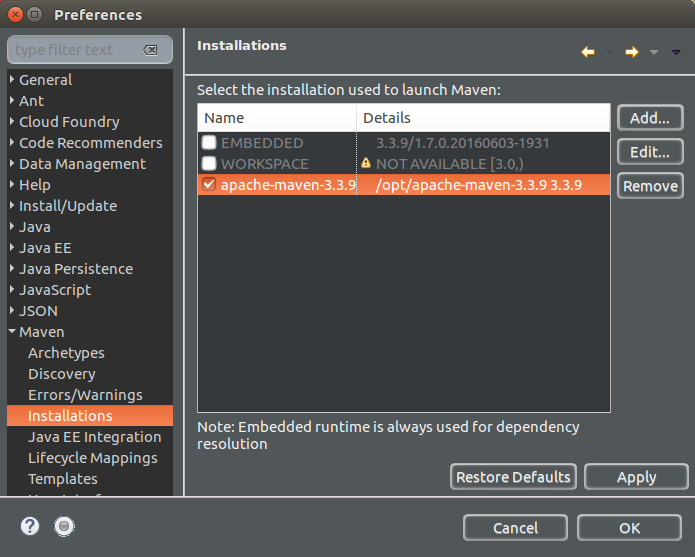Click the Name column header

pos(277,118)
